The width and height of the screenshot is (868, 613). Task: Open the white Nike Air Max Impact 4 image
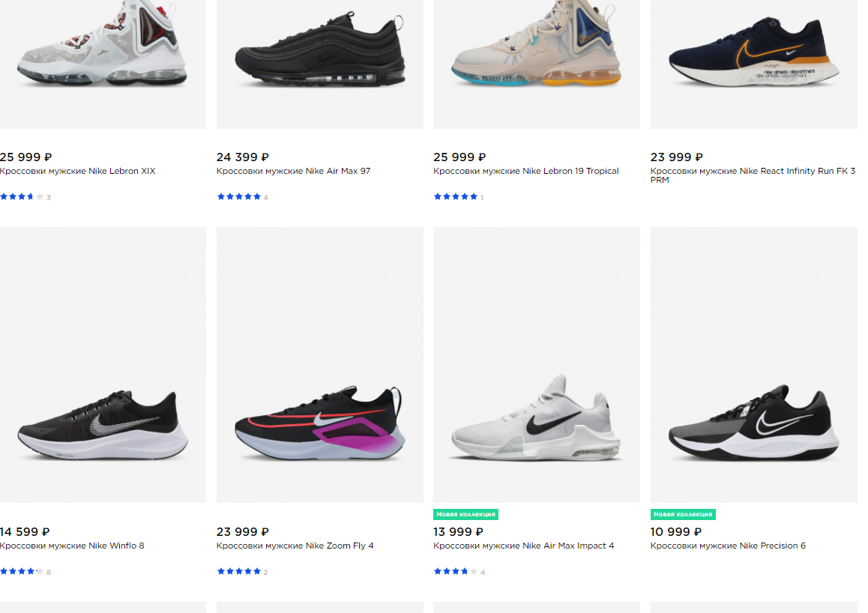537,418
